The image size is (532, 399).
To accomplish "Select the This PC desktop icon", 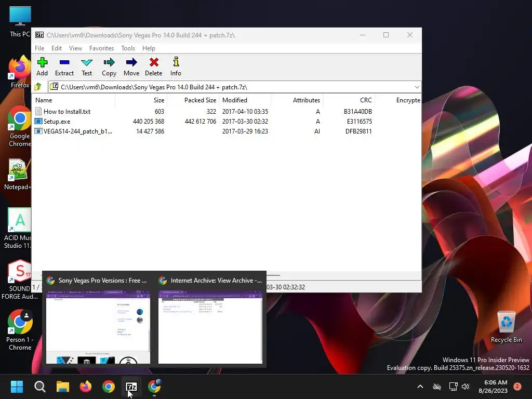I will tap(20, 22).
